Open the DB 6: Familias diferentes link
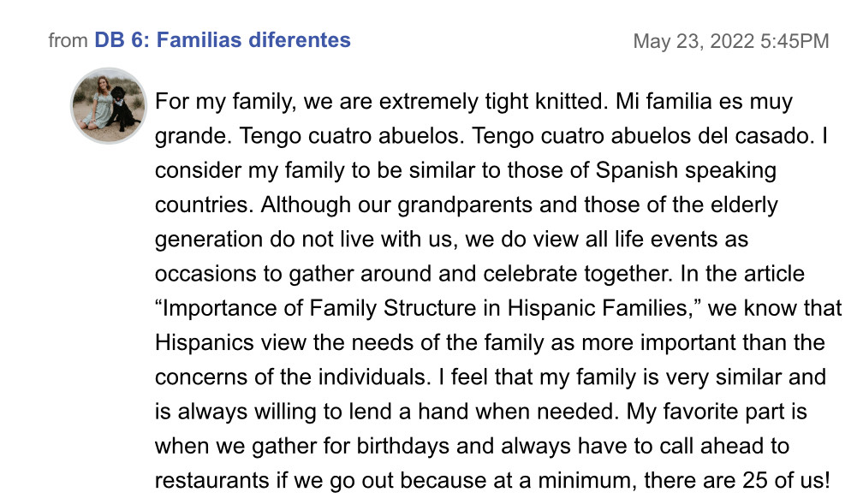This screenshot has height=504, width=863. (x=223, y=40)
